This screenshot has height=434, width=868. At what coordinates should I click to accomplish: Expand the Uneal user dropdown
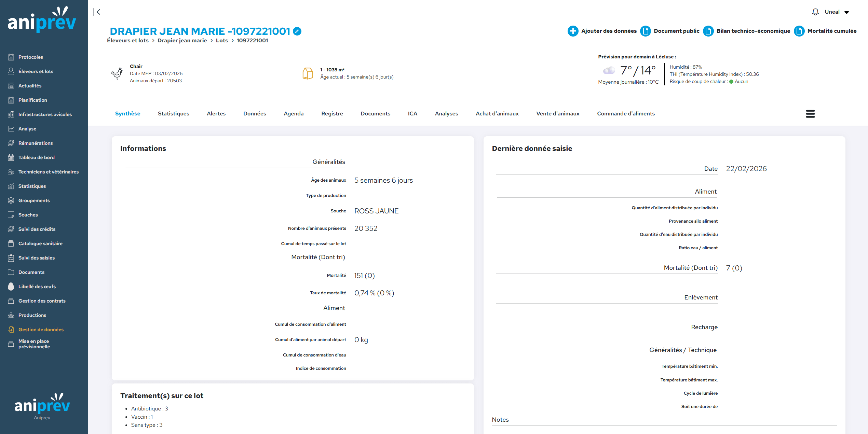click(x=847, y=12)
